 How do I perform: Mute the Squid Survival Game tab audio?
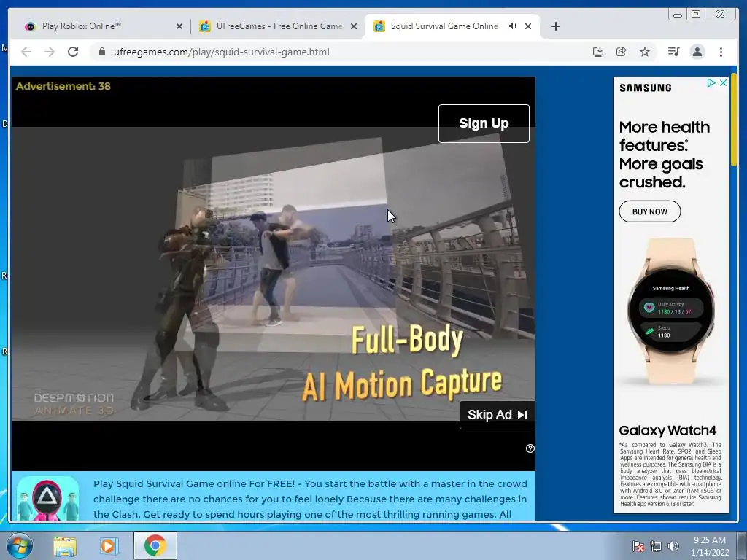(x=512, y=26)
